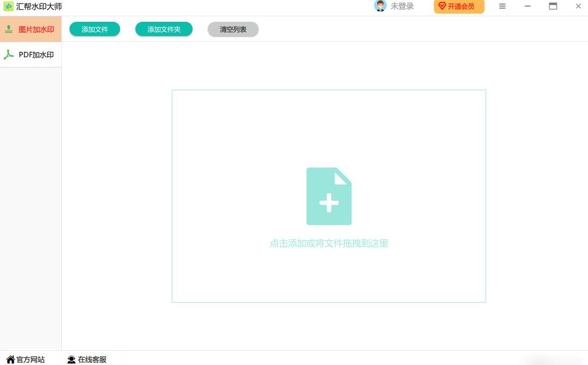588x365 pixels.
Task: Click the diamond icon in 开通会员
Action: click(x=442, y=6)
